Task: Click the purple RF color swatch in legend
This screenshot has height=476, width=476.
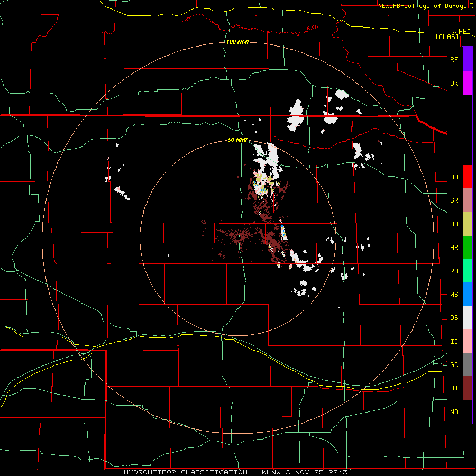Action: (467, 59)
